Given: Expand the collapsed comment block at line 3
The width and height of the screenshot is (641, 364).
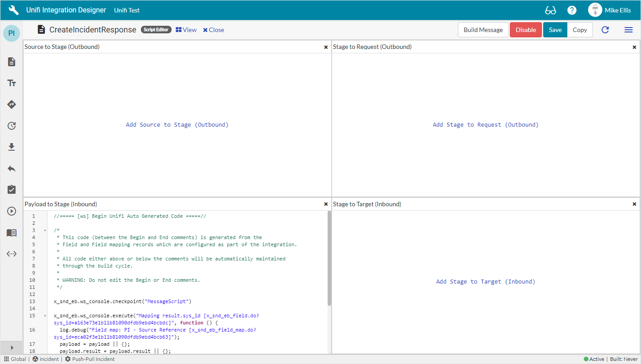Looking at the screenshot, I should point(44,230).
